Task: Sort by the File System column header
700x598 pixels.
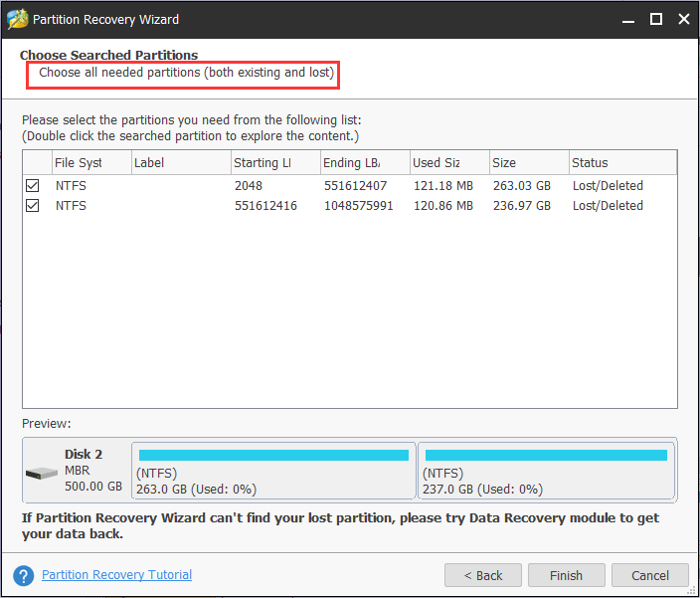Action: (x=91, y=162)
